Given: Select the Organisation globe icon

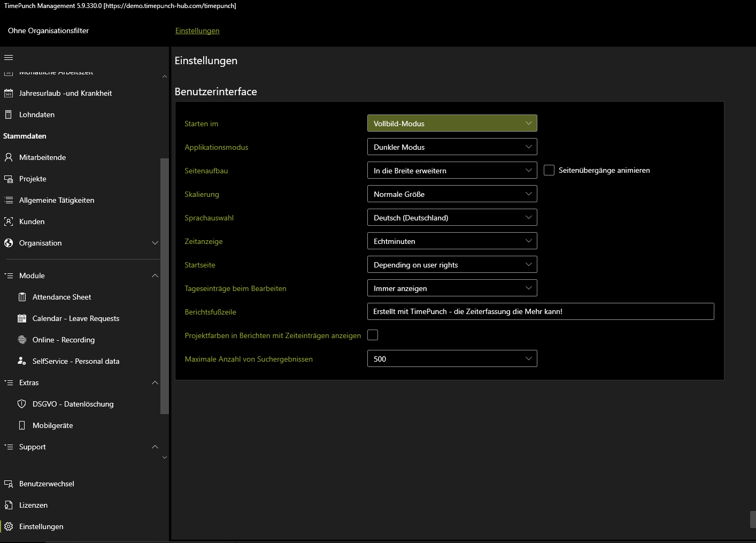Looking at the screenshot, I should click(9, 243).
